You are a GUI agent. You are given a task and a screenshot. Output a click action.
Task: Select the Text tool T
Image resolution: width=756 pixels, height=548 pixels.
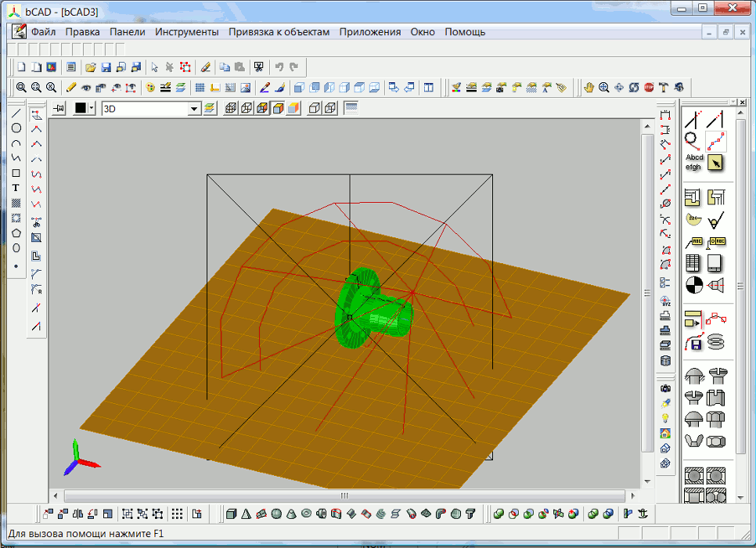pos(16,188)
